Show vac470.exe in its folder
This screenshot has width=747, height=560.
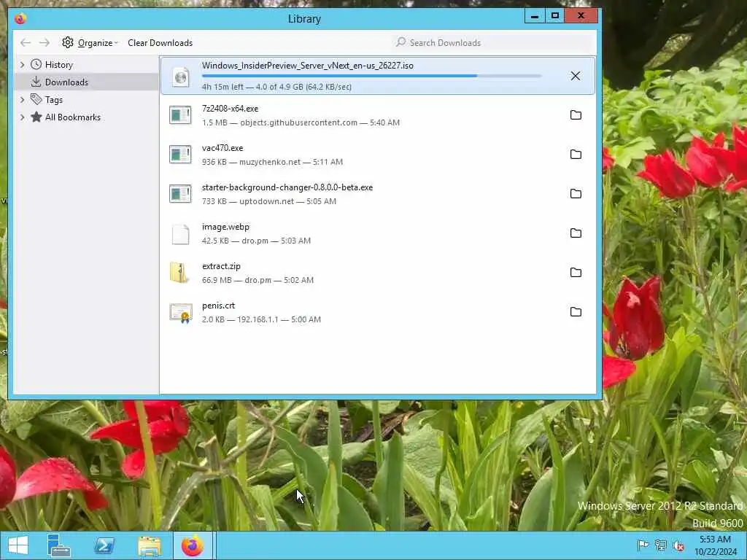click(x=576, y=155)
